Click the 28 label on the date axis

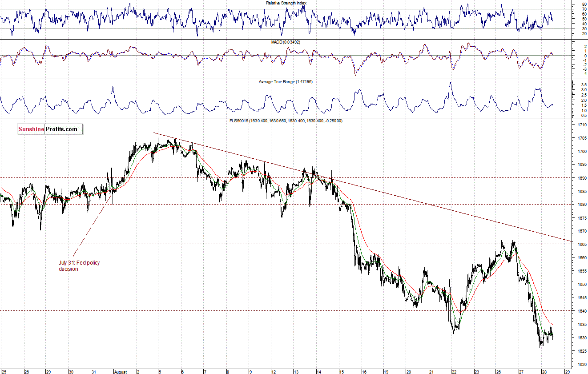pyautogui.click(x=544, y=371)
